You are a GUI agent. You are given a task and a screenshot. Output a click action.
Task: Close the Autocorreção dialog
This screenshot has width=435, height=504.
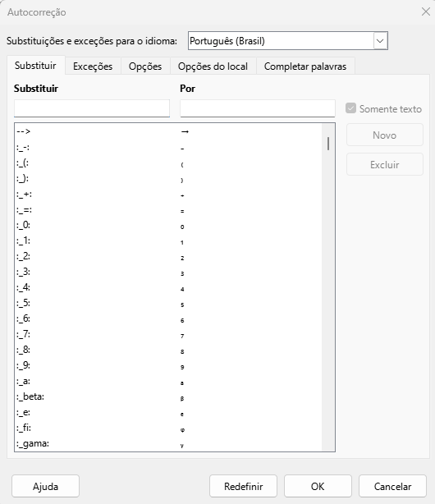pyautogui.click(x=426, y=11)
